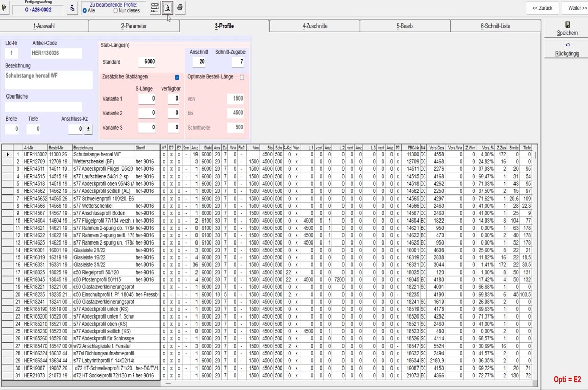
Task: Click the Standard Stab-Länge input field
Action: click(x=141, y=62)
